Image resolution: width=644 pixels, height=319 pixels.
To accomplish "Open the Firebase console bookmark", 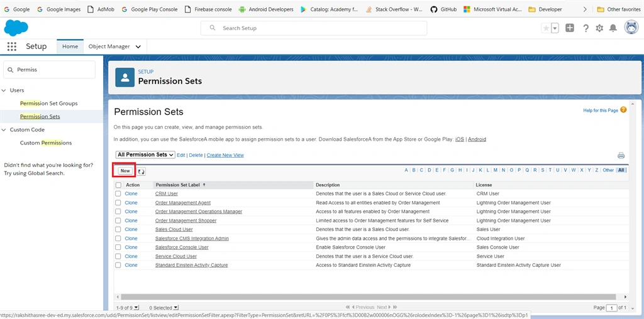I will click(x=208, y=9).
